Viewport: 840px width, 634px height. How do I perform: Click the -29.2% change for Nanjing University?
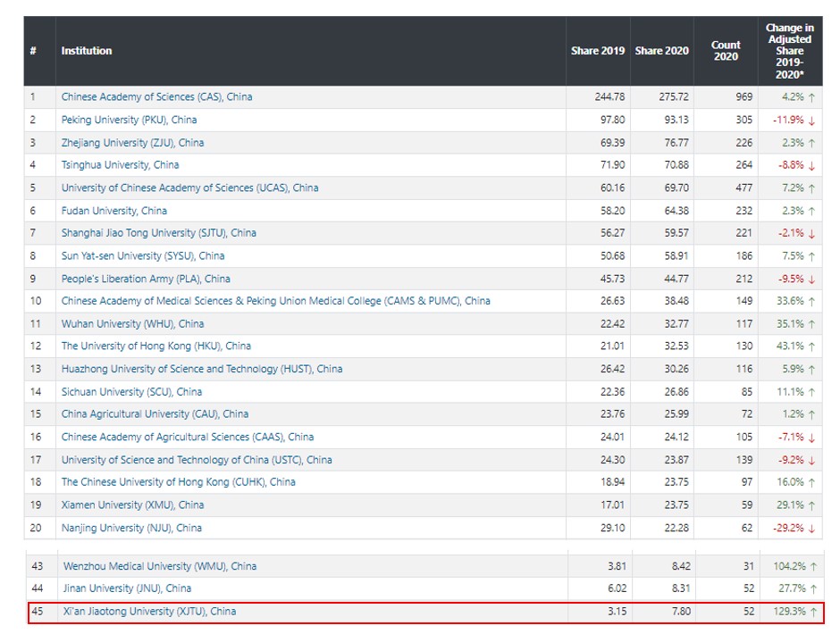pyautogui.click(x=788, y=528)
